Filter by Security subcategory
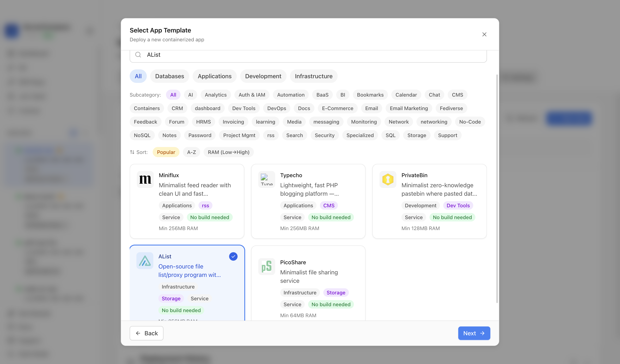The width and height of the screenshot is (620, 364). (325, 135)
